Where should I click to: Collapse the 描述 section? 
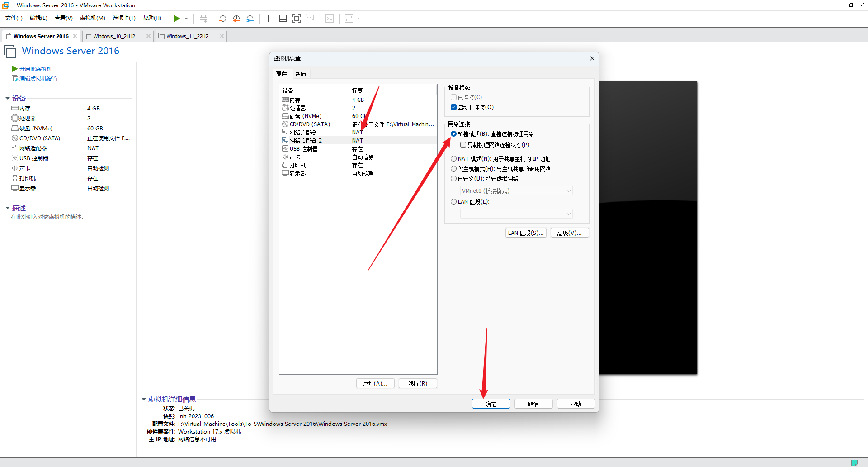(8, 208)
